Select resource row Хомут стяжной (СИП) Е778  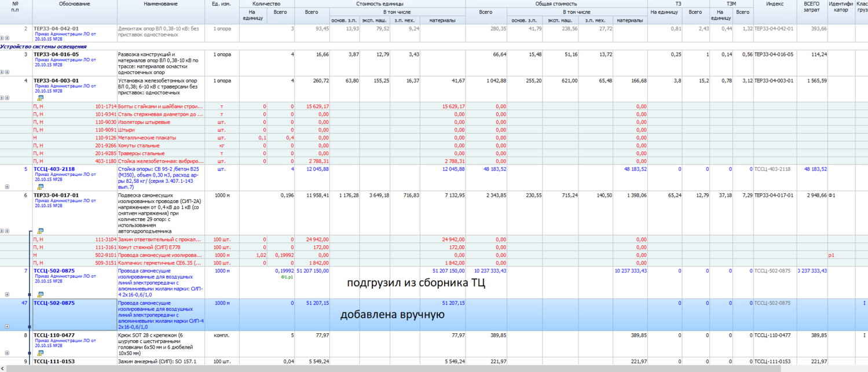[434, 247]
